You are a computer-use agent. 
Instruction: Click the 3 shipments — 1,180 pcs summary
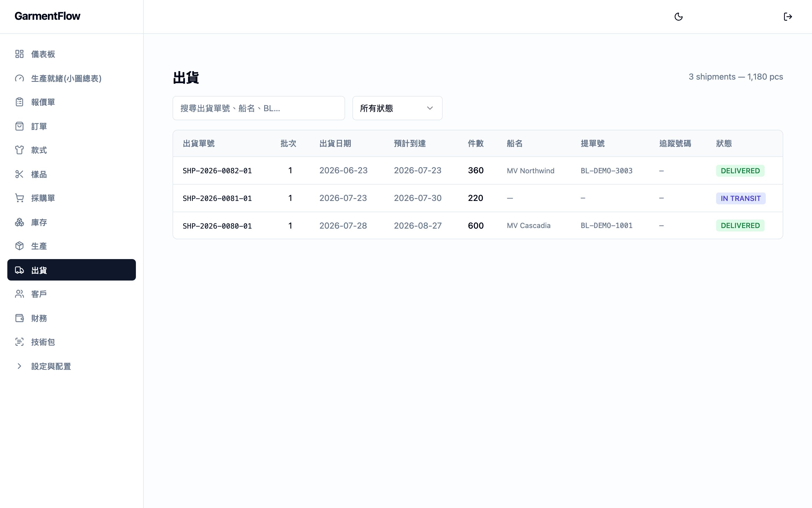click(x=736, y=77)
